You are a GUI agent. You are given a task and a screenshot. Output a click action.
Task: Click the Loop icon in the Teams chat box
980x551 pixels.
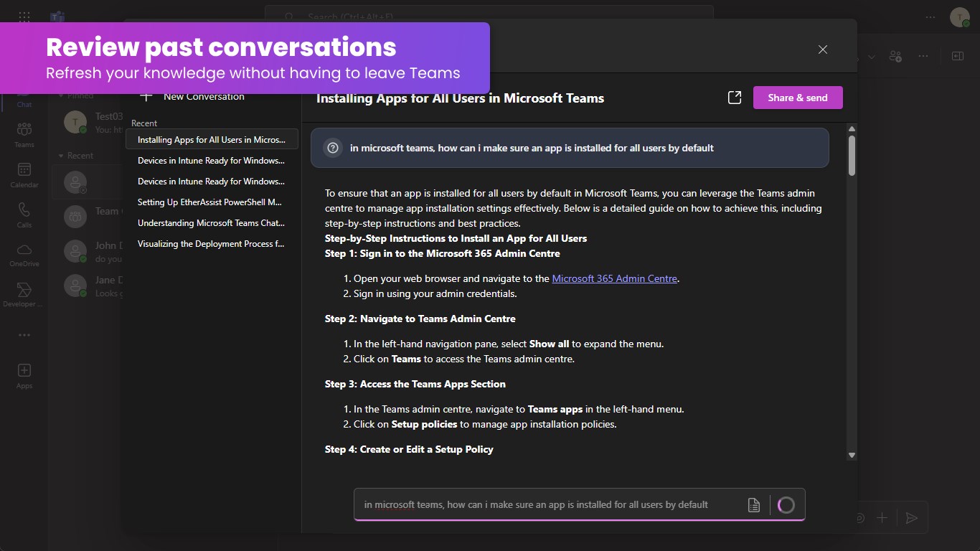[x=859, y=518]
